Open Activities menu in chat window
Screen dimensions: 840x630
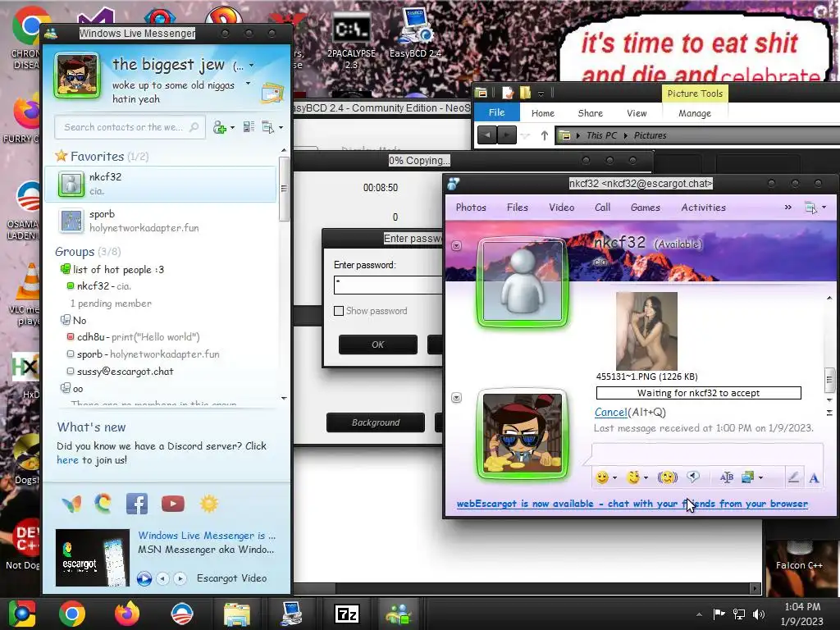click(703, 208)
